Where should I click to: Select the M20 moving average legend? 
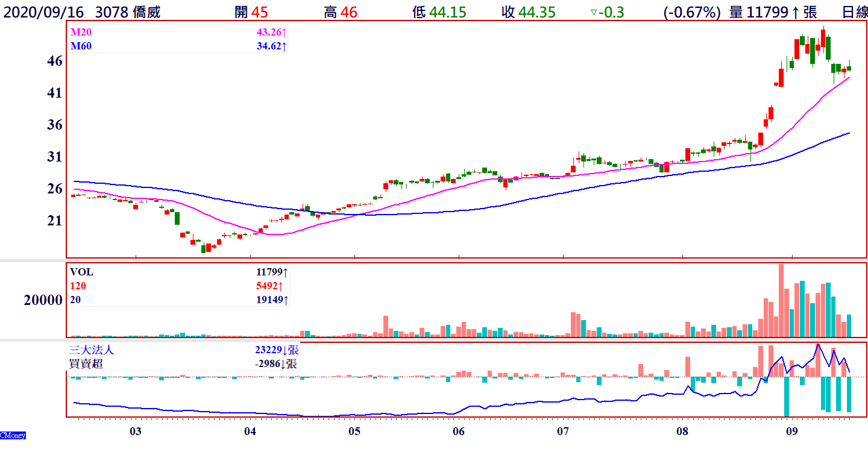pos(81,32)
